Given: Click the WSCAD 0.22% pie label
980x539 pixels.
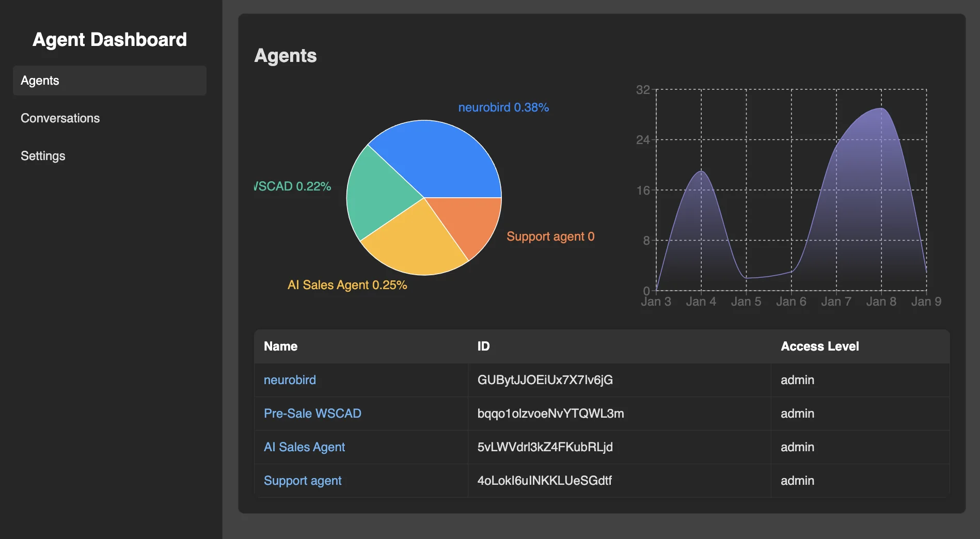Looking at the screenshot, I should (x=293, y=186).
